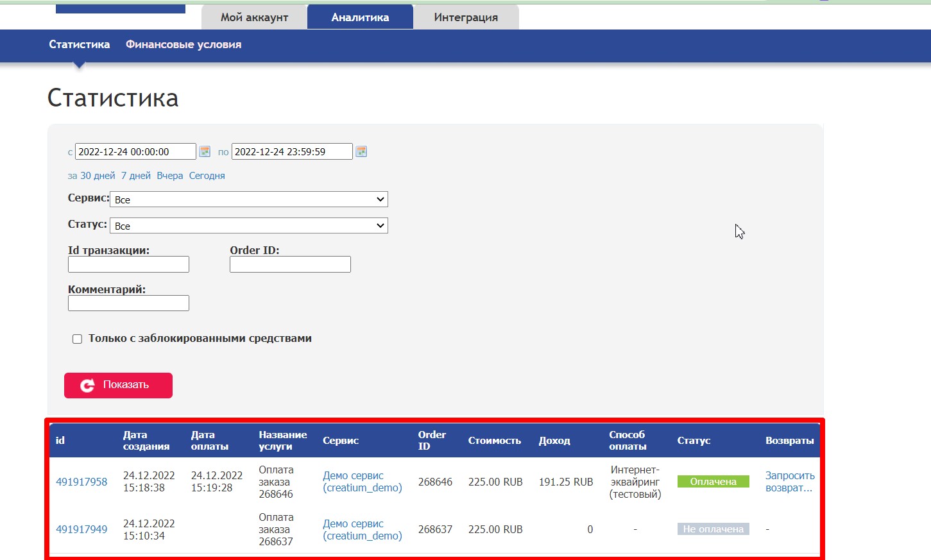This screenshot has width=931, height=560.
Task: Click the Order ID column header
Action: pos(432,441)
